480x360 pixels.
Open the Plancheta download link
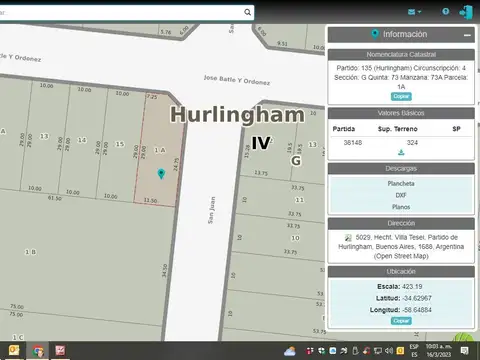401,184
